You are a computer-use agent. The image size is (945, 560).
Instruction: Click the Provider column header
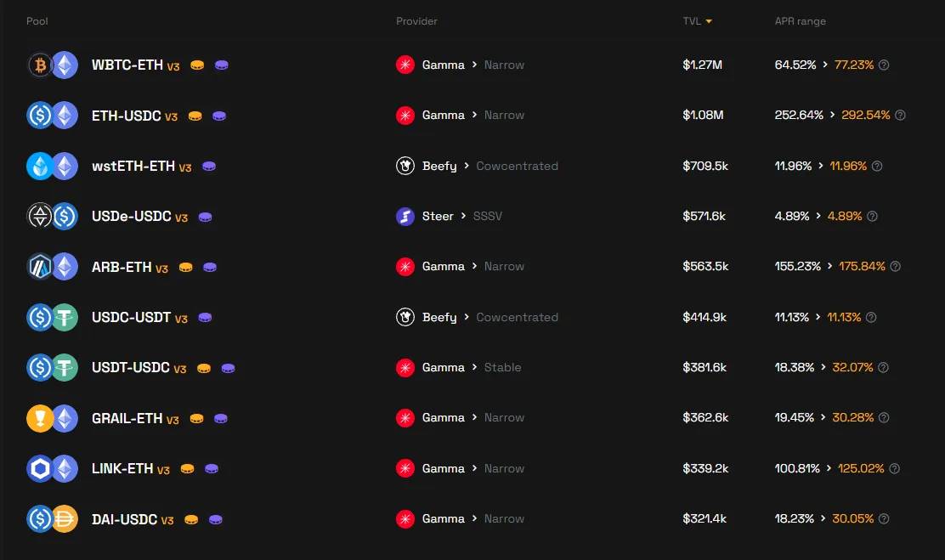click(416, 21)
